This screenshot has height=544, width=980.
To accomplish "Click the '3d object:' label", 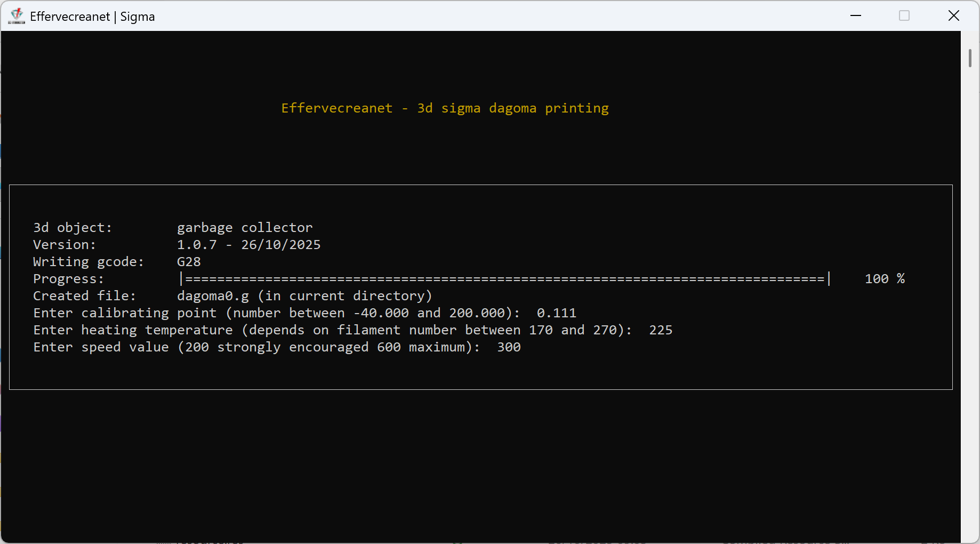I will coord(73,228).
